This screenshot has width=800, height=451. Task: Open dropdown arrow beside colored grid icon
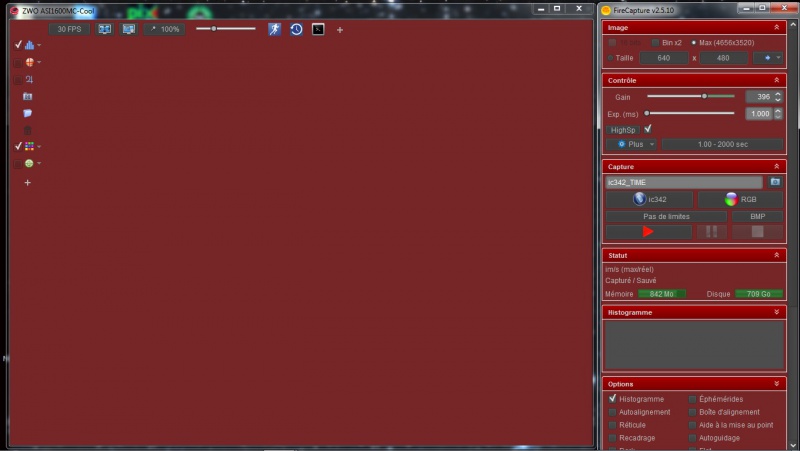click(39, 147)
